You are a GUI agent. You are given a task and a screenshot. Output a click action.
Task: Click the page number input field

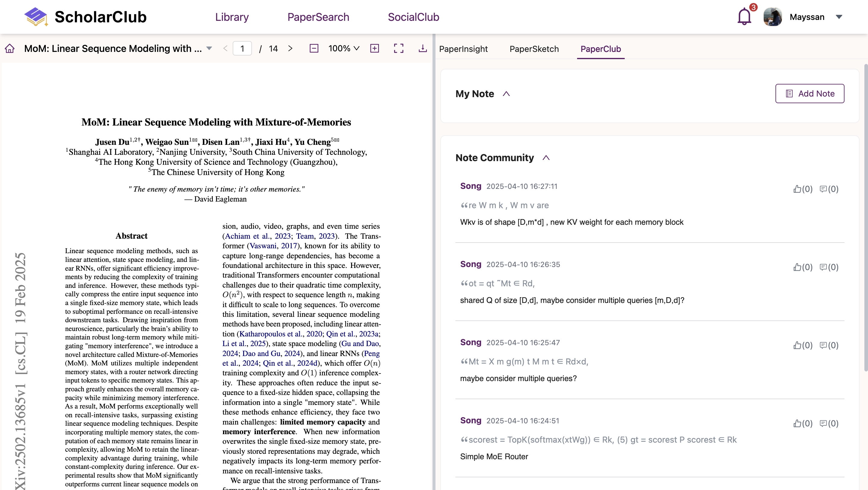(242, 49)
